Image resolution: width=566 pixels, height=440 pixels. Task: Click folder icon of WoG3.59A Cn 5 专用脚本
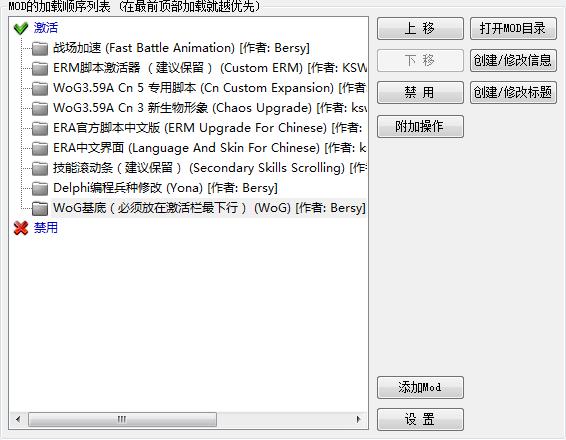40,88
